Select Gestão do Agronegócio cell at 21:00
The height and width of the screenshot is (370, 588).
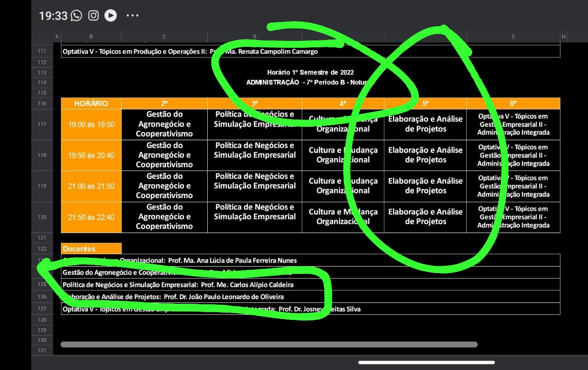(x=164, y=186)
